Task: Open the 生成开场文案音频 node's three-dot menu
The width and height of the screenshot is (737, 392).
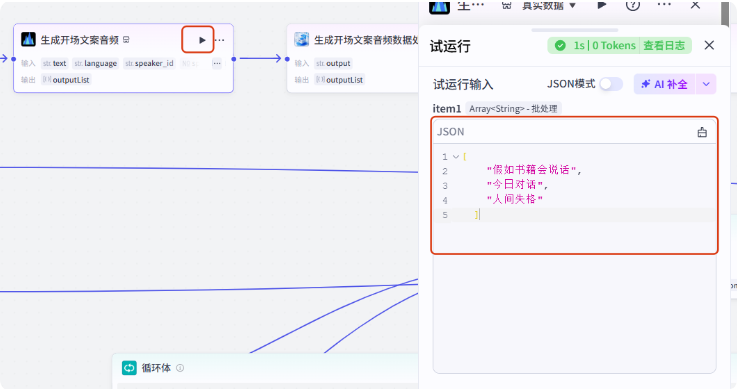Action: pyautogui.click(x=220, y=40)
